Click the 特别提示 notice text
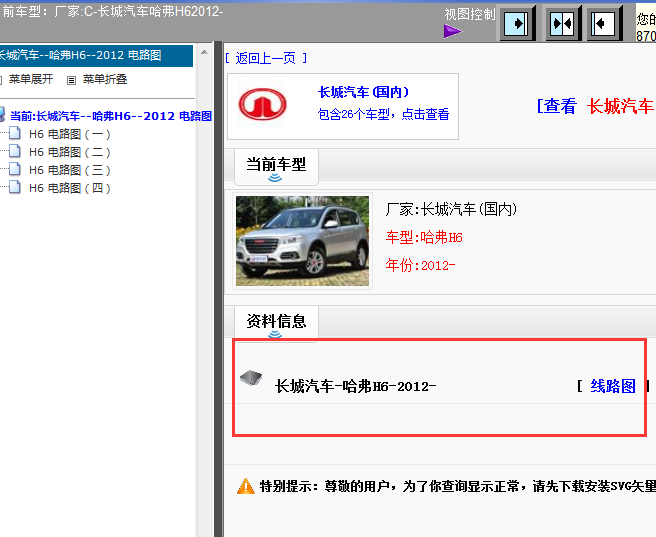This screenshot has height=537, width=656. [x=458, y=486]
